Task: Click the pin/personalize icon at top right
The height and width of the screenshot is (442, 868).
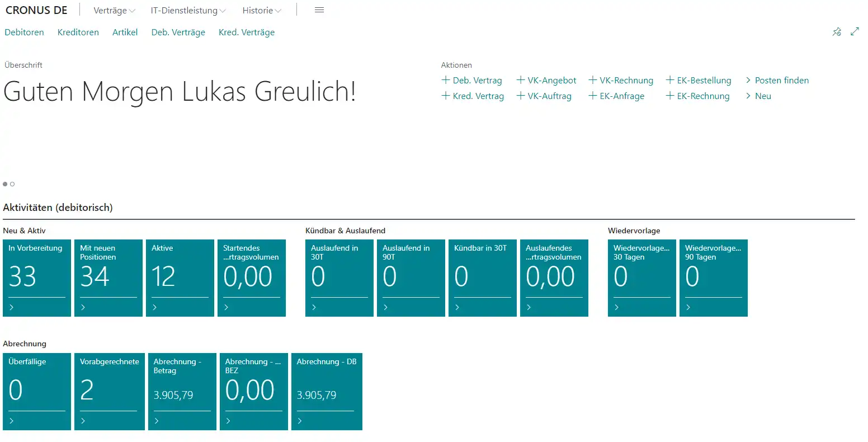Action: tap(837, 32)
